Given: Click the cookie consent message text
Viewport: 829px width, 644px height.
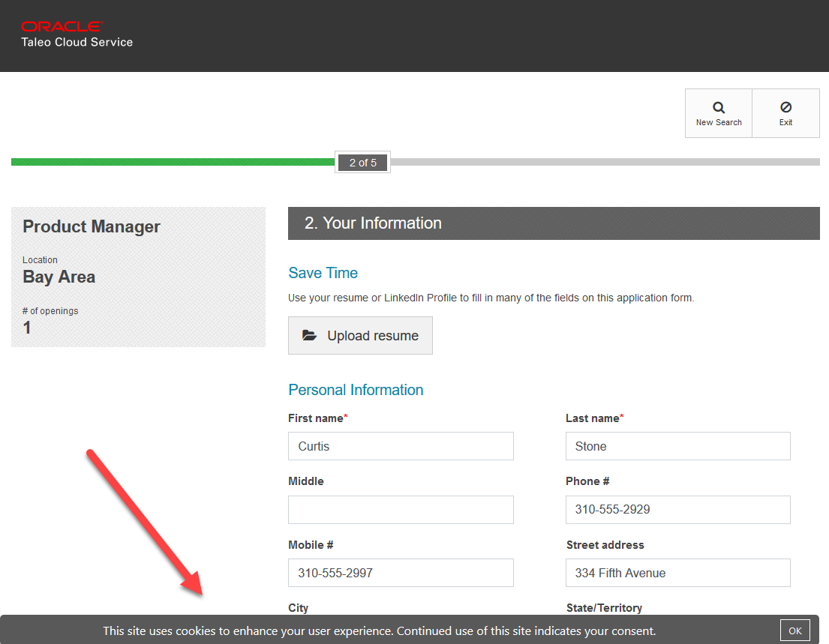Looking at the screenshot, I should 379,631.
